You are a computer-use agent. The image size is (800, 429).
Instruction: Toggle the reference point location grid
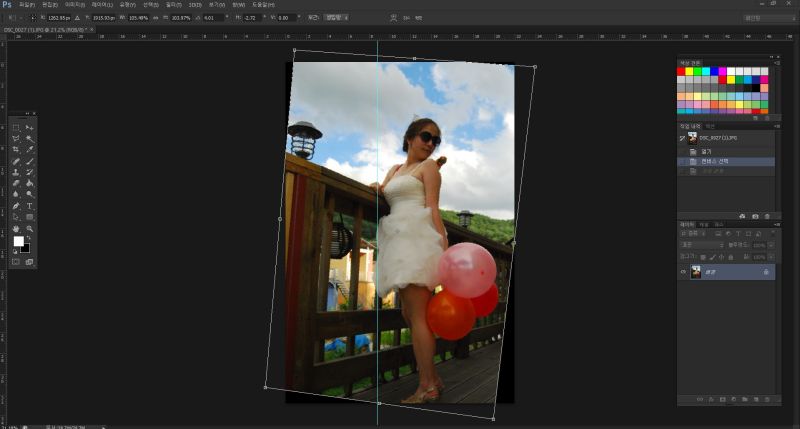tap(33, 18)
